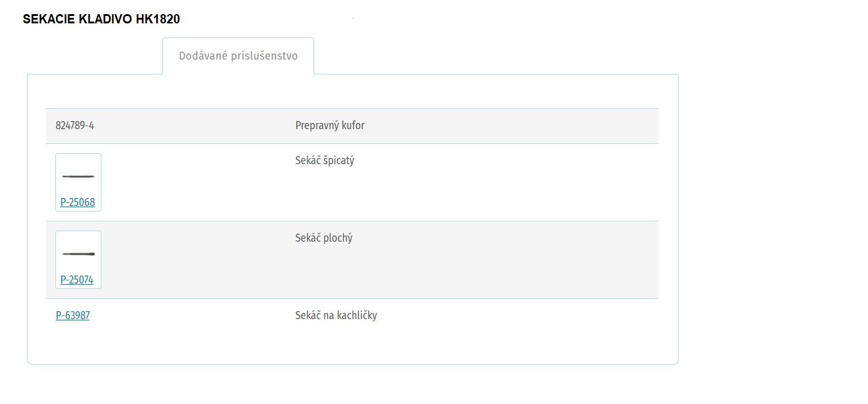Image resolution: width=868 pixels, height=404 pixels.
Task: Click the pointed chisel product image
Action: coord(78,176)
